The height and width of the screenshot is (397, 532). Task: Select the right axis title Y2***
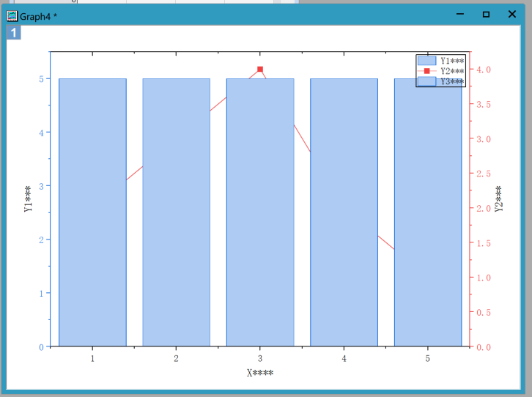click(498, 199)
